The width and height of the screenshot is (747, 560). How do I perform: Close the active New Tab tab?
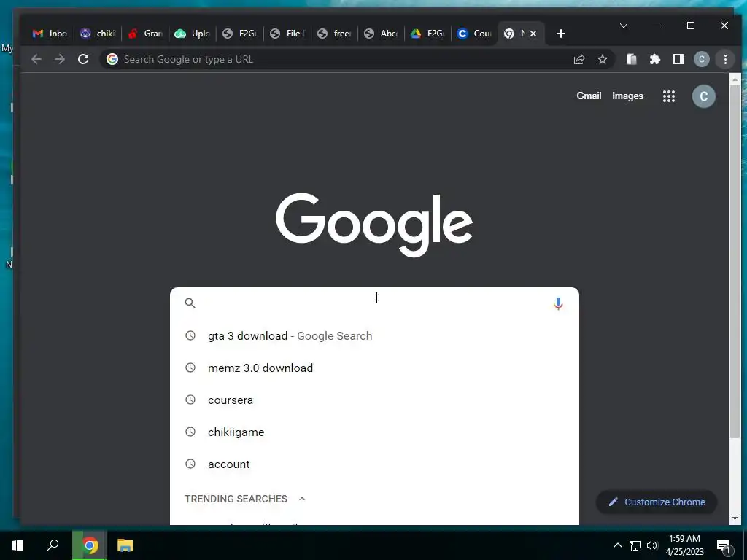click(x=533, y=34)
